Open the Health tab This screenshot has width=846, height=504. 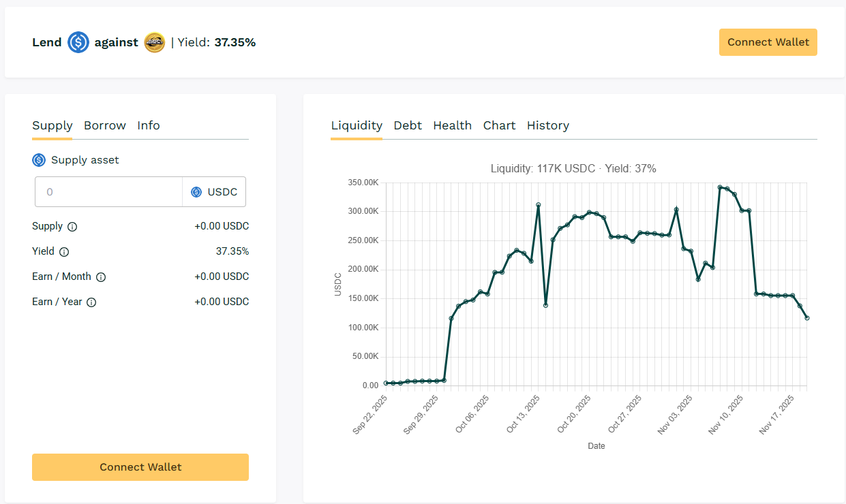(x=453, y=125)
